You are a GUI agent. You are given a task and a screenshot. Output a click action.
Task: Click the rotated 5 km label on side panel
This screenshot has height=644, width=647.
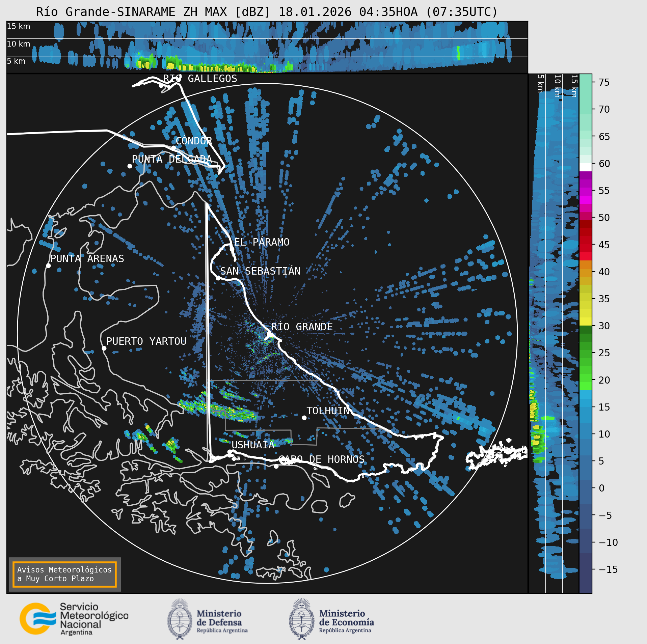[540, 84]
